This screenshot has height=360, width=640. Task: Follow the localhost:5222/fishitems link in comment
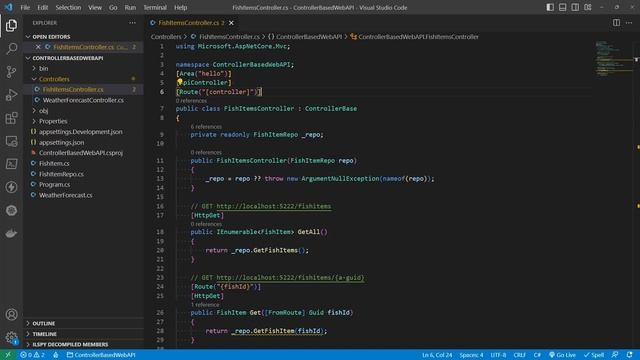click(x=273, y=206)
